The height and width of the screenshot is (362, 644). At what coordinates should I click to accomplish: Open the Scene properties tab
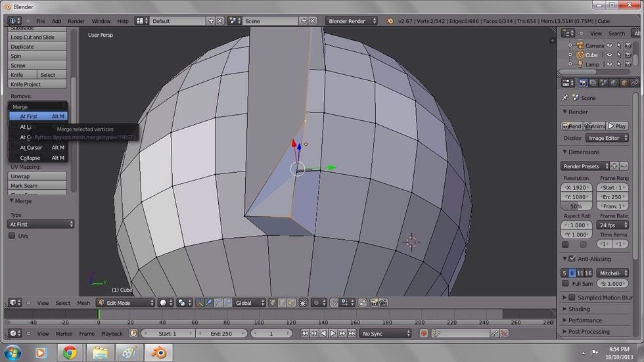pos(603,83)
